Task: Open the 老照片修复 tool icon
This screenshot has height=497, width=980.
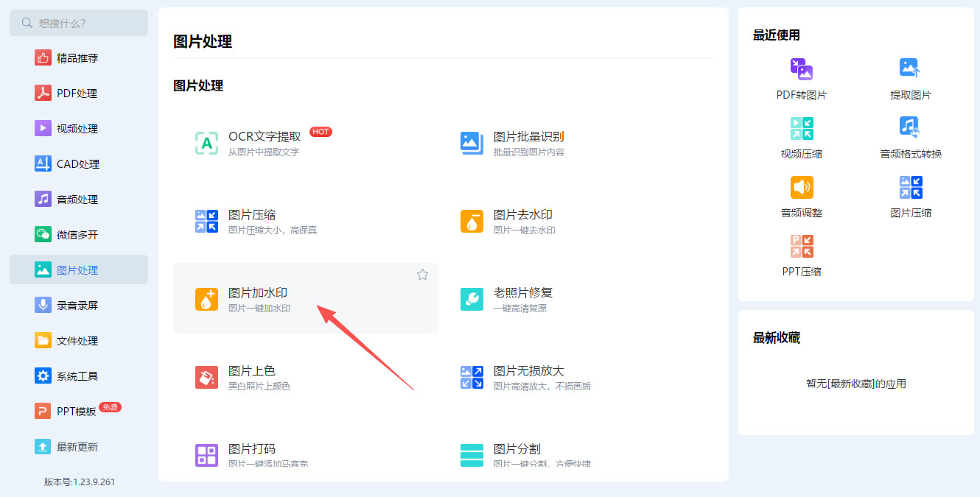Action: (472, 300)
